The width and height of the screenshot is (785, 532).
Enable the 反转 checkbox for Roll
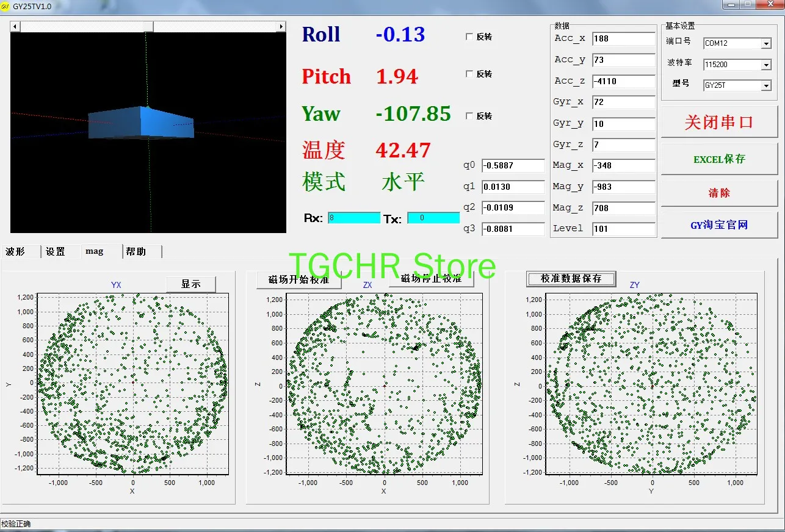pyautogui.click(x=469, y=37)
